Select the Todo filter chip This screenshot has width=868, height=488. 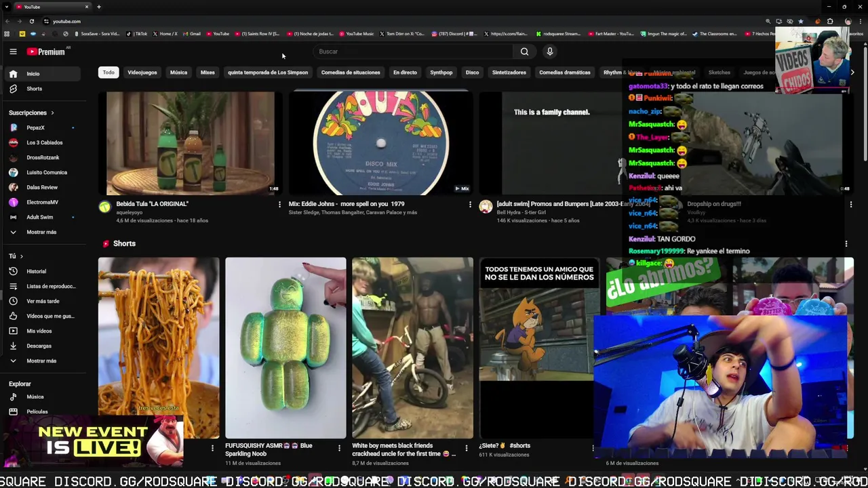[x=108, y=73]
